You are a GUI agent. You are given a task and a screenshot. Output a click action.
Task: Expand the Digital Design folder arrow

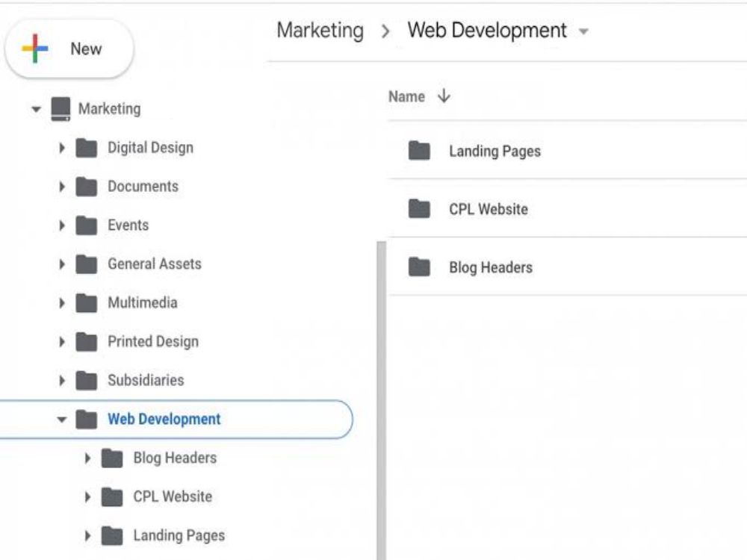pos(62,148)
